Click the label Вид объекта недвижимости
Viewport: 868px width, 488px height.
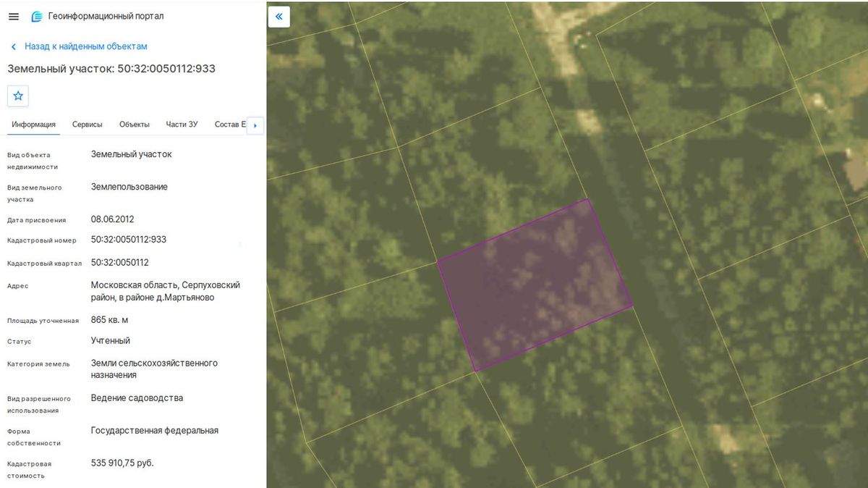point(33,161)
